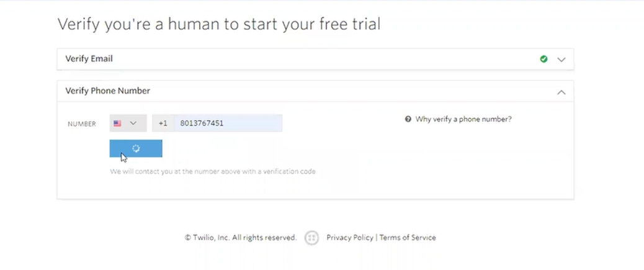Open the Terms of Service link
644x270 pixels.
coord(408,238)
